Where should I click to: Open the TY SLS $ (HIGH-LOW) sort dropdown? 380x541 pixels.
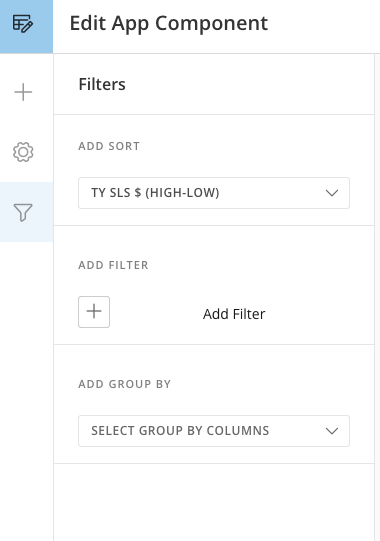214,193
